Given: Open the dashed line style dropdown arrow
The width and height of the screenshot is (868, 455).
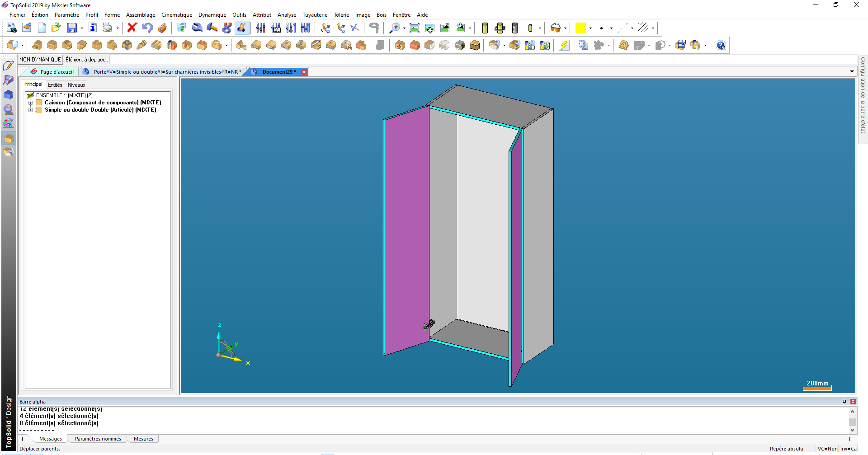Looking at the screenshot, I should tap(632, 28).
